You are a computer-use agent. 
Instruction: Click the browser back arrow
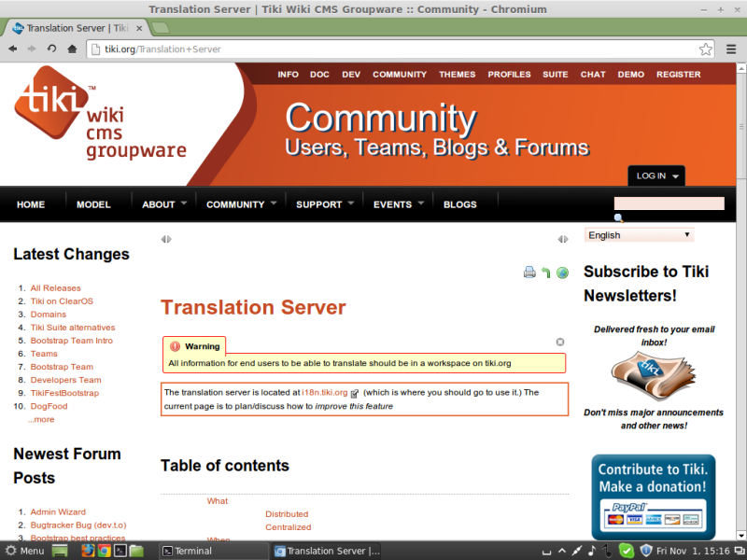pos(13,49)
